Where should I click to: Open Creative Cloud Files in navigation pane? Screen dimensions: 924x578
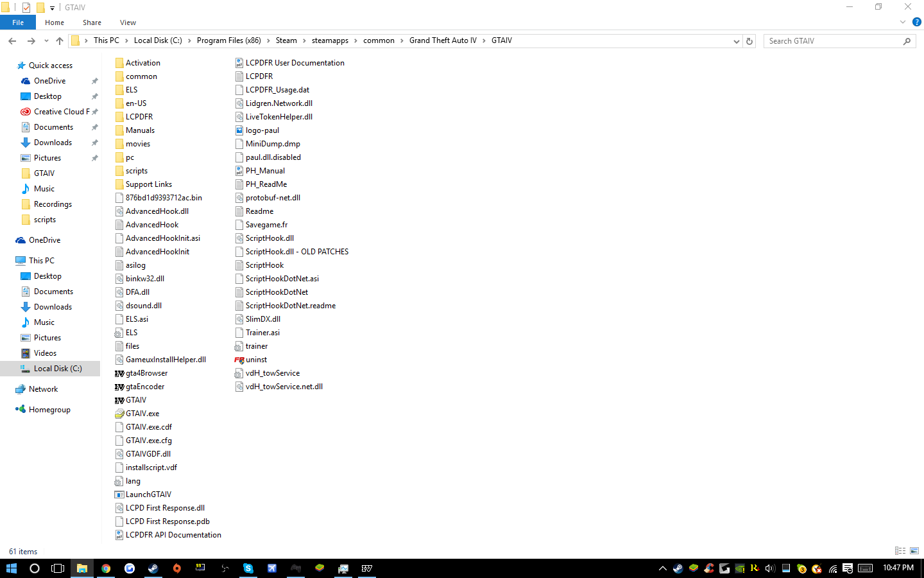[62, 112]
